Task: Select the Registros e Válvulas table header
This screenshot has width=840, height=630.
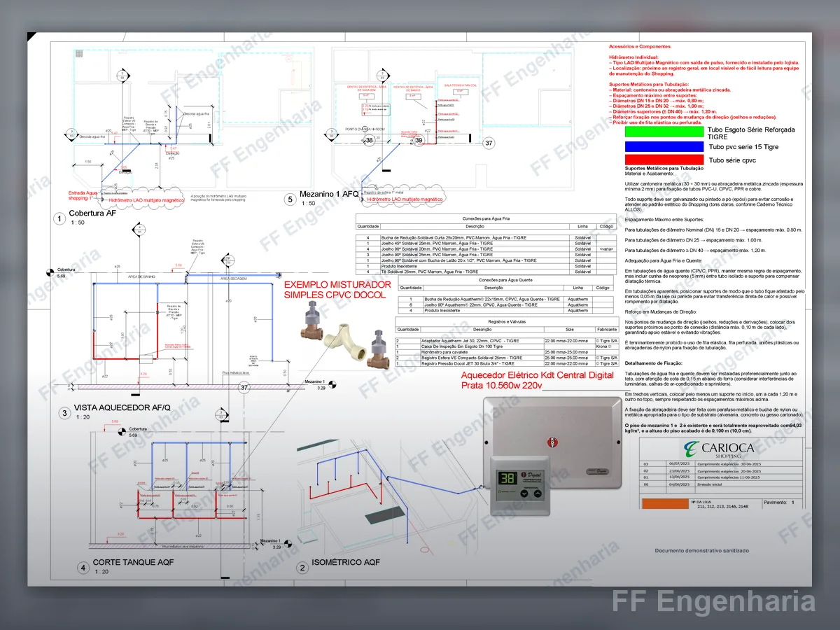Action: click(x=507, y=321)
